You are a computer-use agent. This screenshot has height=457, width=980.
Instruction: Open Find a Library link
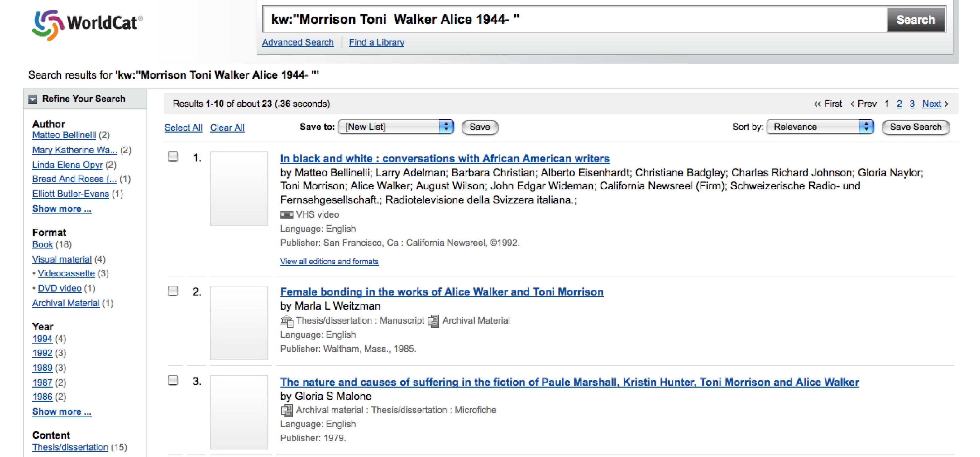377,42
